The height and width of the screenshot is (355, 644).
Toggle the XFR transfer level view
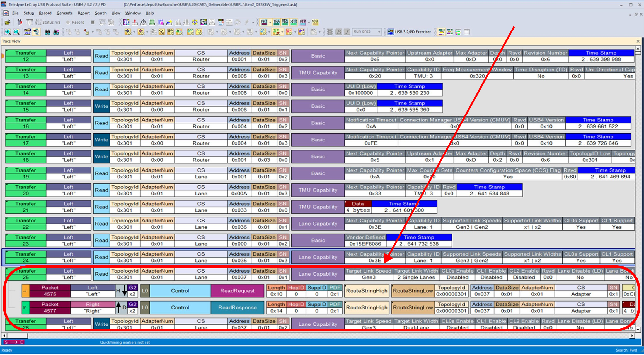pos(294,22)
